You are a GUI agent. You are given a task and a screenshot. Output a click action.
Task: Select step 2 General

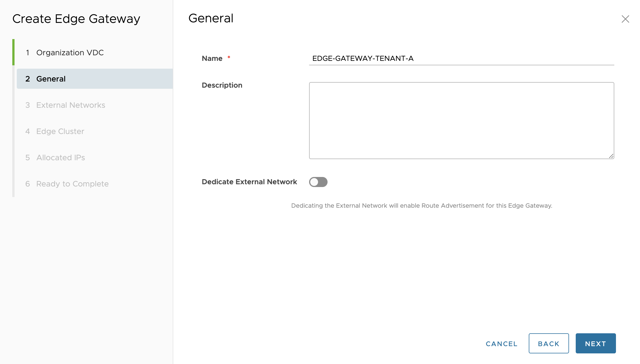click(x=51, y=79)
